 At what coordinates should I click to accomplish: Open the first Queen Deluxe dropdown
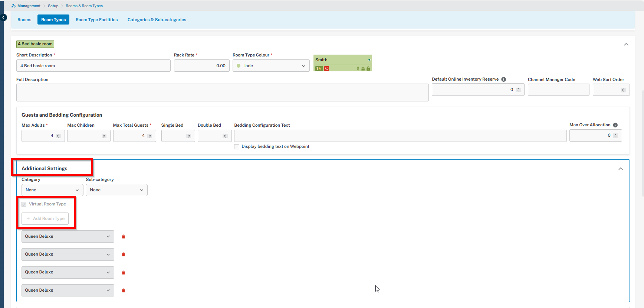click(68, 237)
